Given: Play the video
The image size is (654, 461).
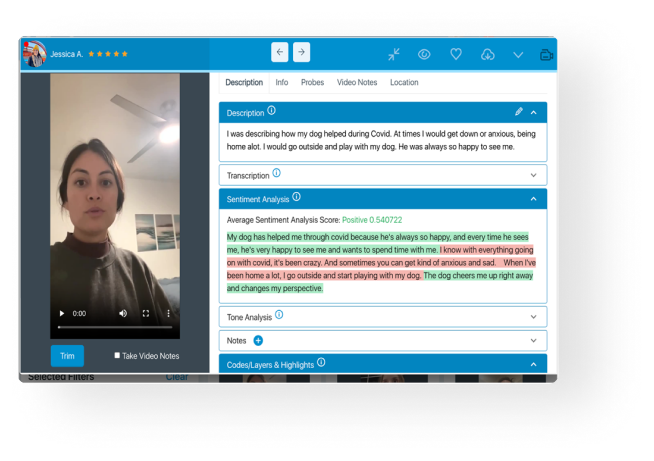Looking at the screenshot, I should [x=62, y=313].
